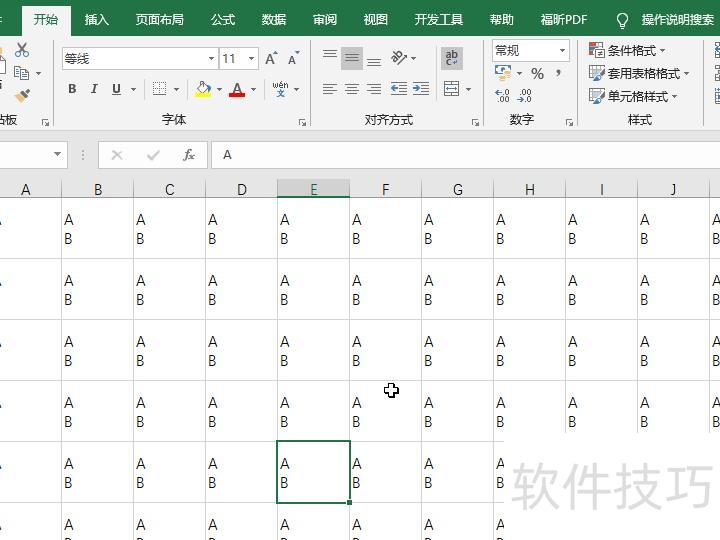Screen dimensions: 720x540
Task: Decrease decimal places
Action: 524,96
